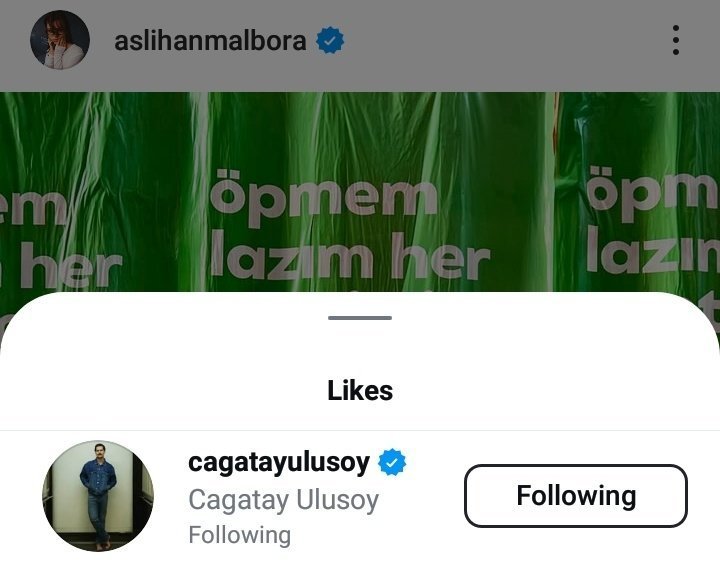This screenshot has width=720, height=565.
Task: Unfollow via the outlined Following button
Action: click(x=576, y=496)
